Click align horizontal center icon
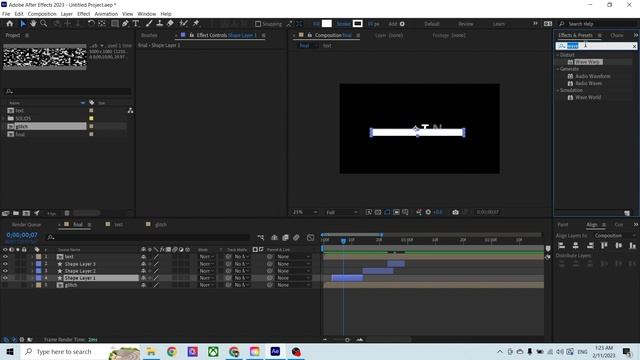 576,246
